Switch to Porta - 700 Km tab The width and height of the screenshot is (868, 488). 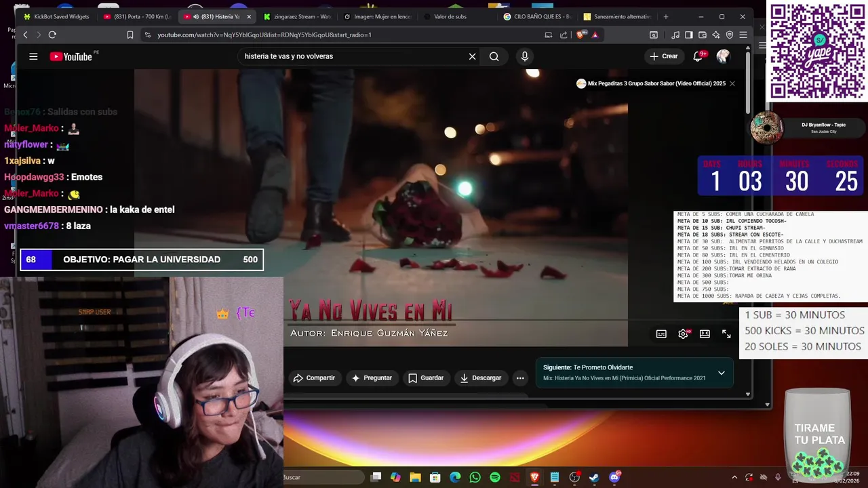pos(136,16)
